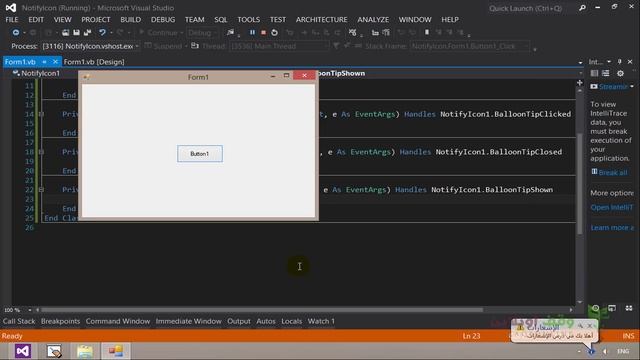Click the Learn more link
This screenshot has width=640, height=360.
(612, 227)
